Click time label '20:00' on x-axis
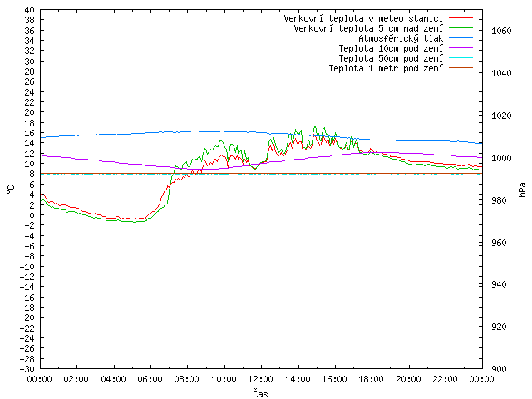 pyautogui.click(x=408, y=379)
